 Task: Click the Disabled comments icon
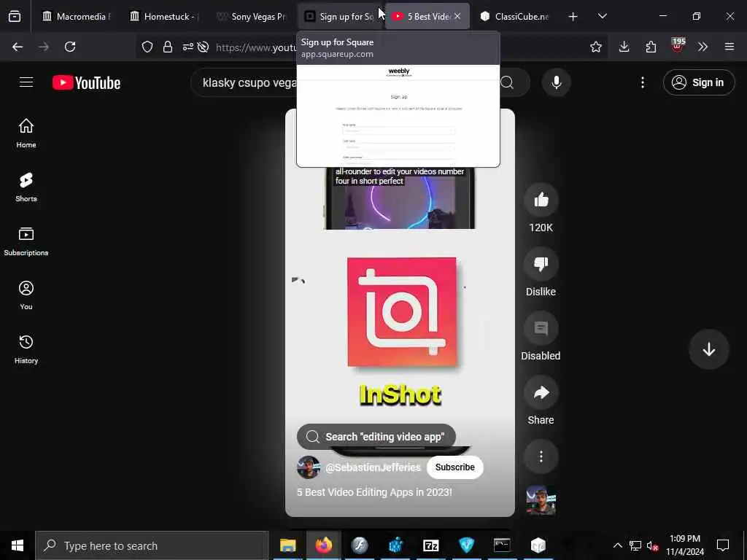click(541, 328)
